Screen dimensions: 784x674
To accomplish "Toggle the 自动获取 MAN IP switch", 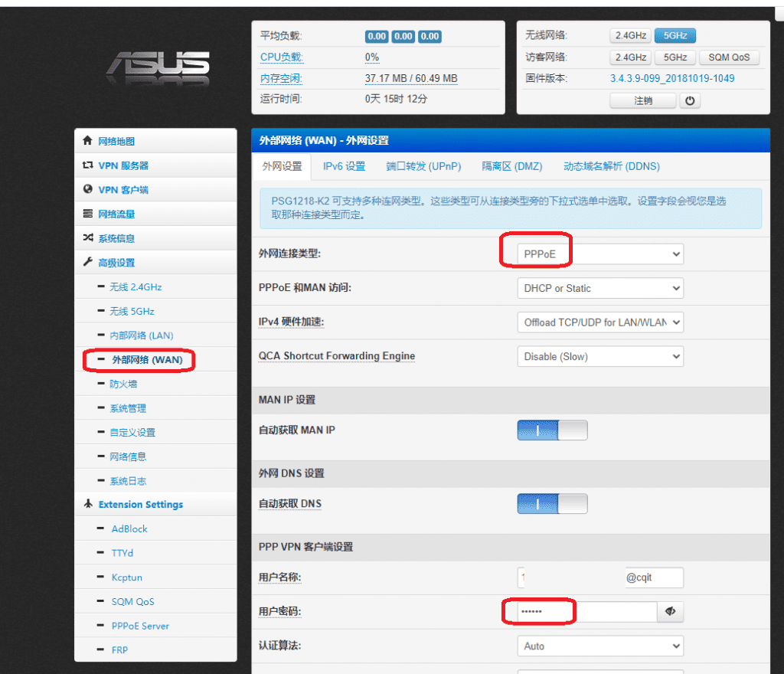I will tap(552, 430).
